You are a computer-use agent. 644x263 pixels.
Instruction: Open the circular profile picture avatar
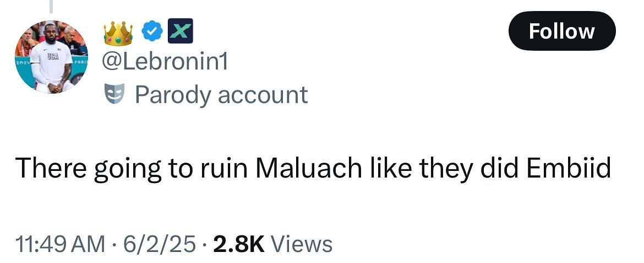pyautogui.click(x=51, y=57)
